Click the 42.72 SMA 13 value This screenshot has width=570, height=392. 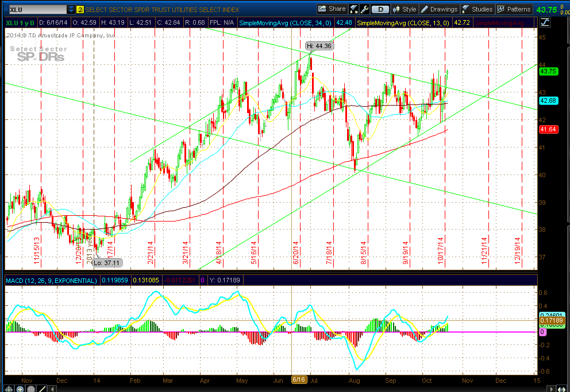pyautogui.click(x=461, y=22)
